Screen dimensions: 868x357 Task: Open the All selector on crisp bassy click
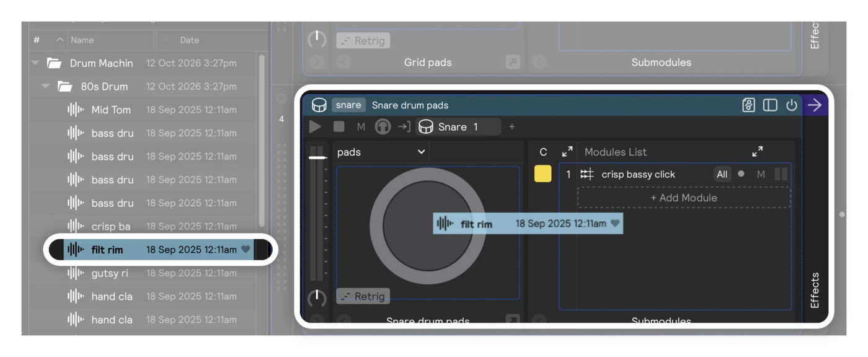[x=722, y=174]
